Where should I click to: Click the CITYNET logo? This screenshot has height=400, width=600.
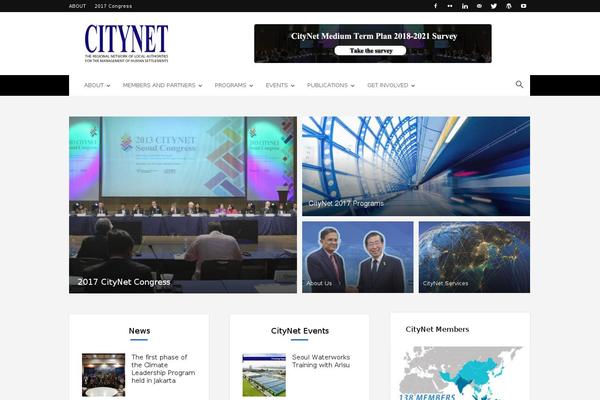point(126,43)
